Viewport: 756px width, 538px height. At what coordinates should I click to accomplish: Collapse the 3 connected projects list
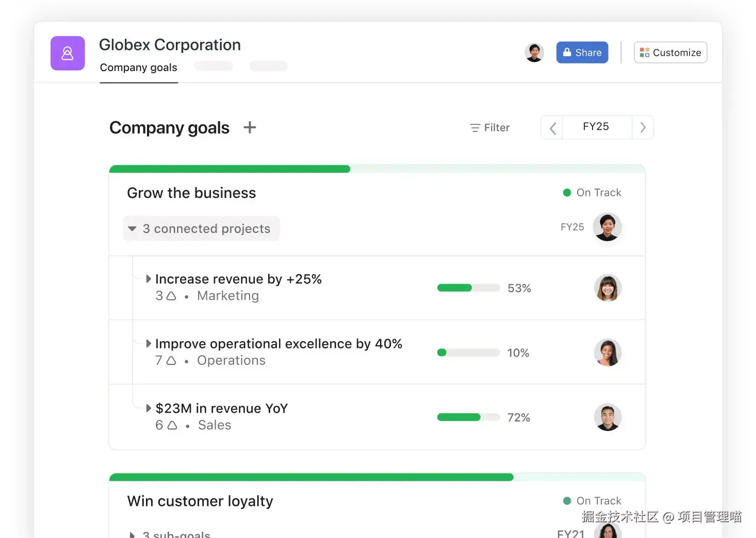coord(133,228)
